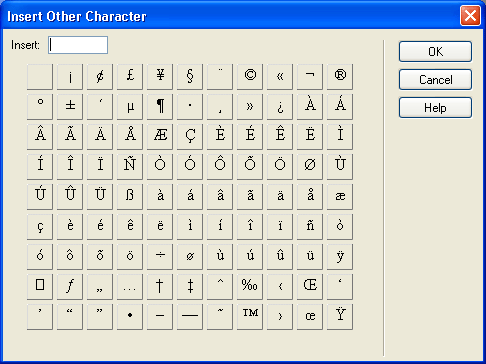Select the division sign character
486x364 pixels.
[x=160, y=257]
